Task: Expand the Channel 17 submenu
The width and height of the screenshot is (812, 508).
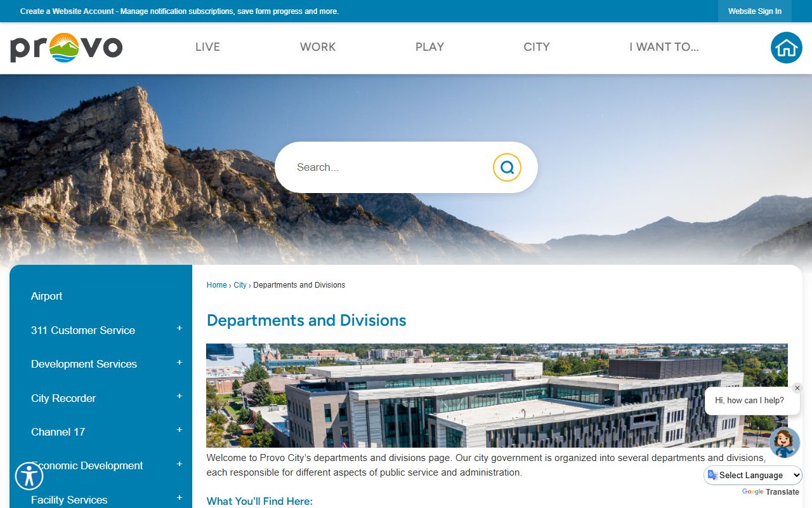Action: point(180,430)
